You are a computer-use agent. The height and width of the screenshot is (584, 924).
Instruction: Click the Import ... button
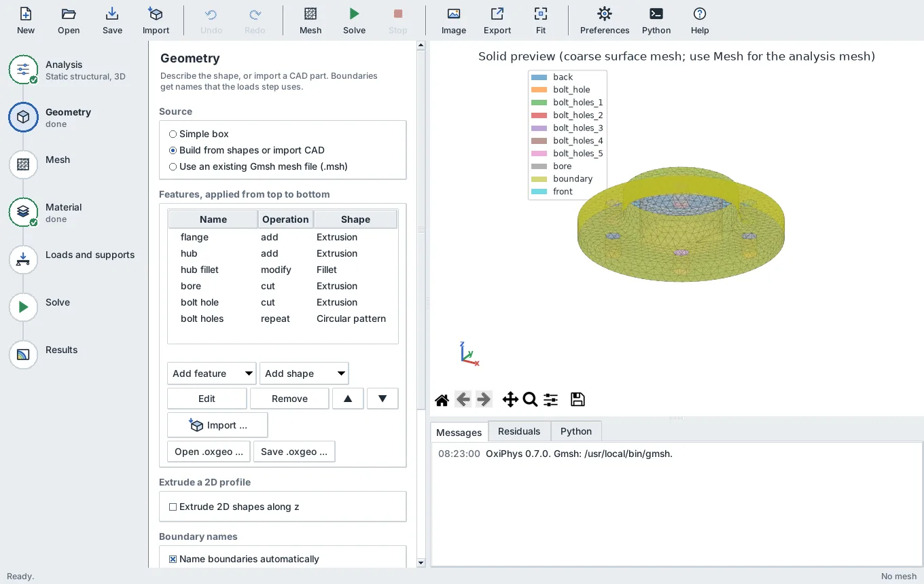pos(217,425)
